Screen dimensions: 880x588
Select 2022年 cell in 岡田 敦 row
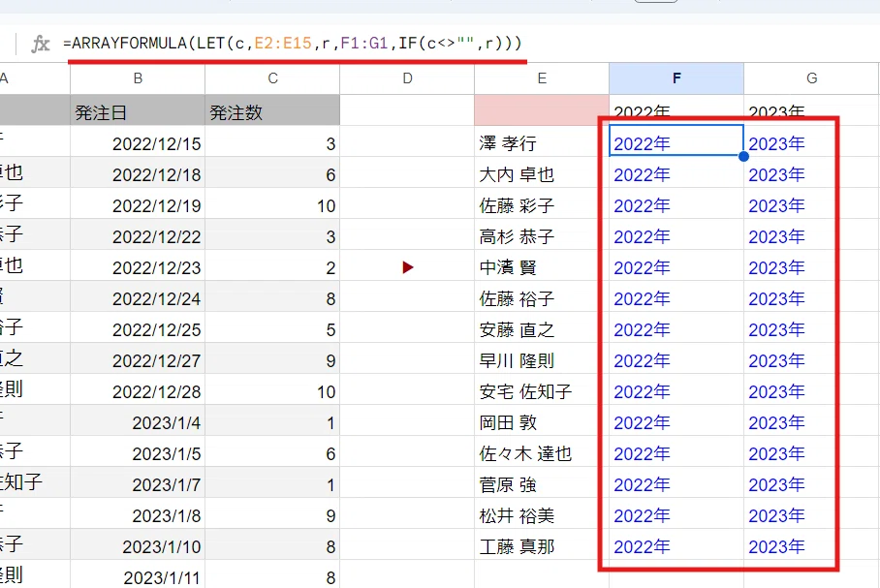point(676,420)
